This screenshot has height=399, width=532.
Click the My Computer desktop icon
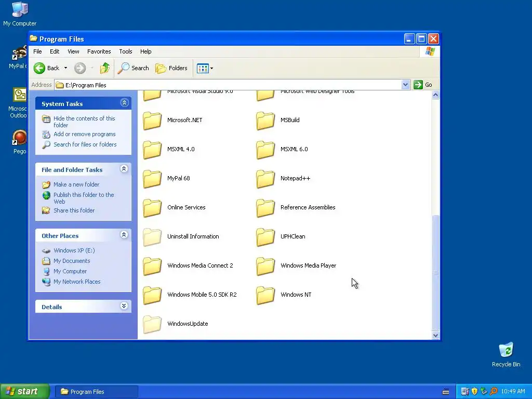20,9
